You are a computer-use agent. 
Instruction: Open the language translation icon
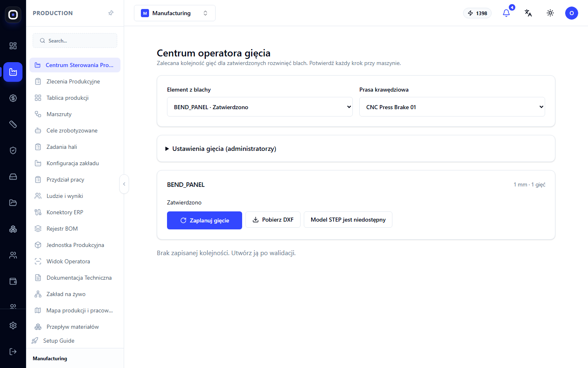pos(528,13)
